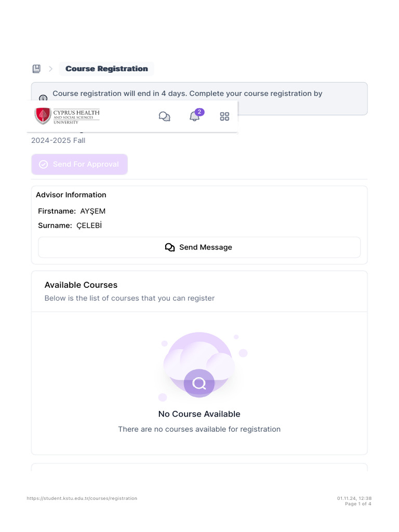Click the Advisor Information heading
399x532 pixels.
(71, 195)
